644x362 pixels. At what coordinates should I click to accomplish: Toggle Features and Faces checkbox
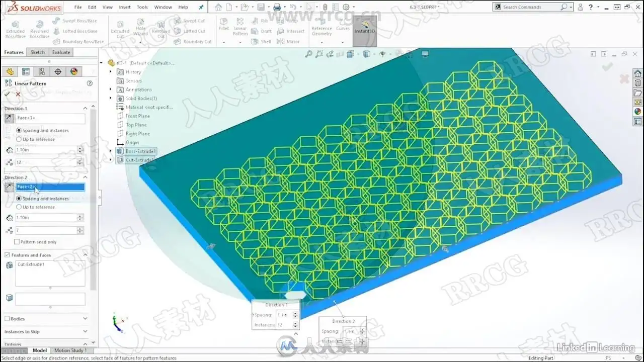click(7, 255)
